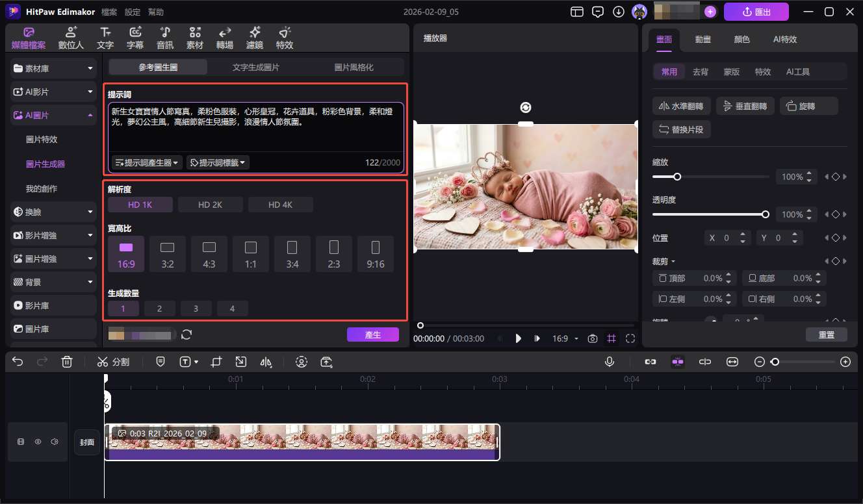Toggle the grid overlay in the preview
This screenshot has height=504, width=863.
[x=612, y=338]
